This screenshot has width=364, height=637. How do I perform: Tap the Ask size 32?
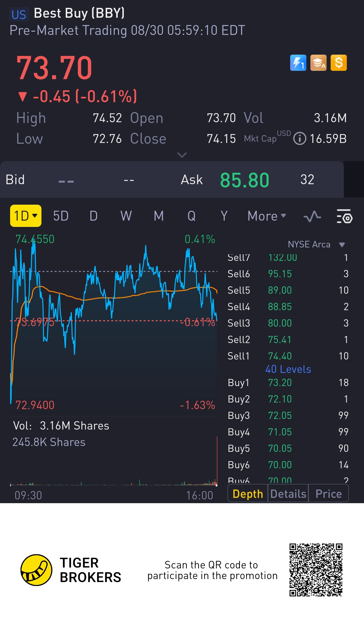307,180
